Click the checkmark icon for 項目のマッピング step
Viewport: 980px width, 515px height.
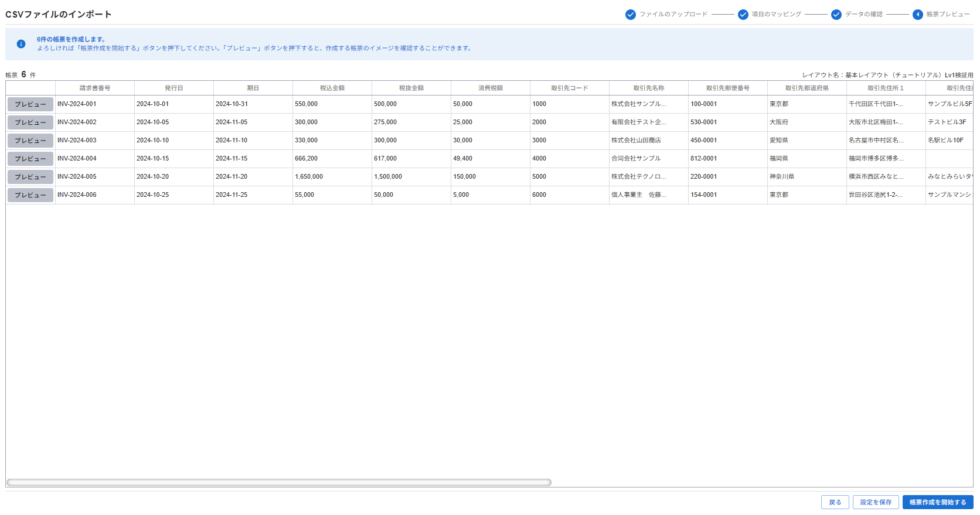point(743,15)
